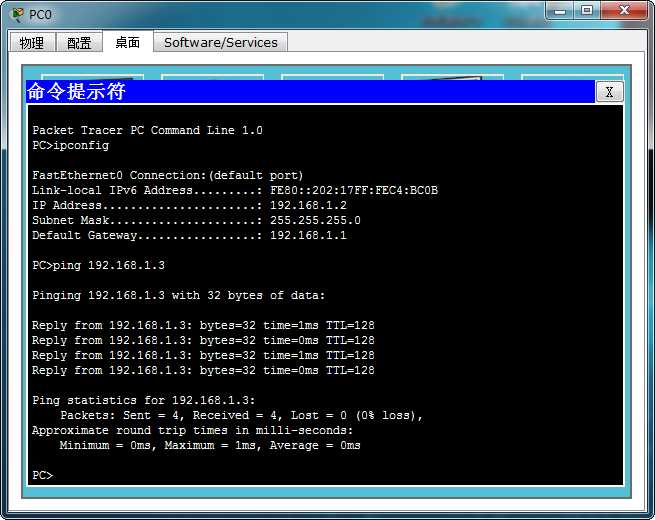The image size is (655, 520).
Task: Minimize the PC0 window
Action: (560, 10)
